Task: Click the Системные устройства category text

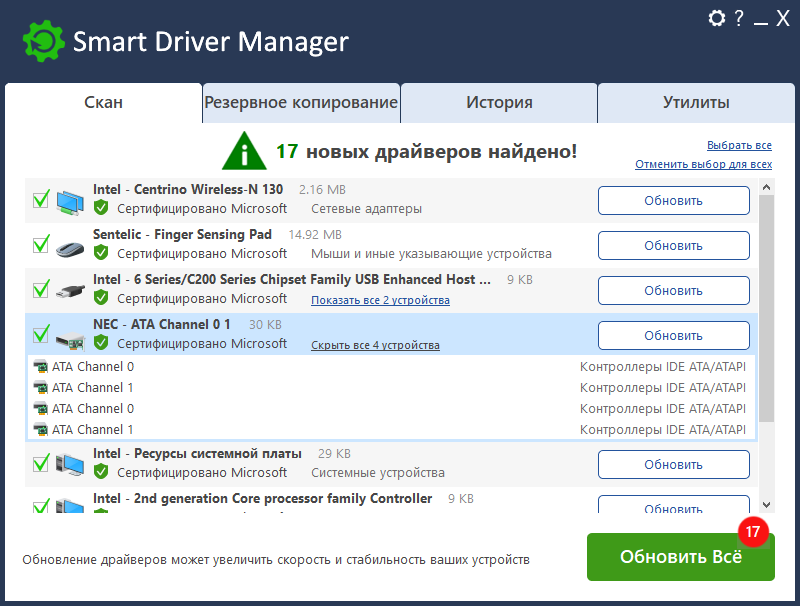Action: point(378,473)
